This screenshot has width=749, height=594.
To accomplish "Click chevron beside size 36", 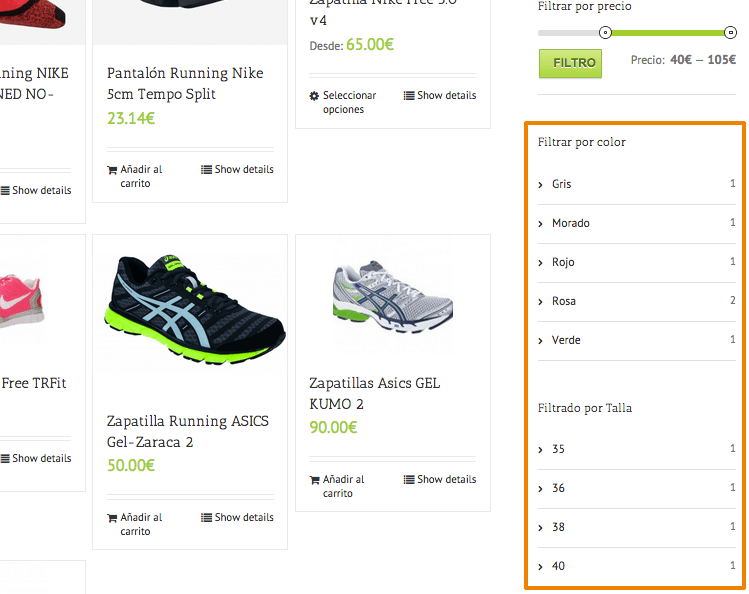I will 540,489.
